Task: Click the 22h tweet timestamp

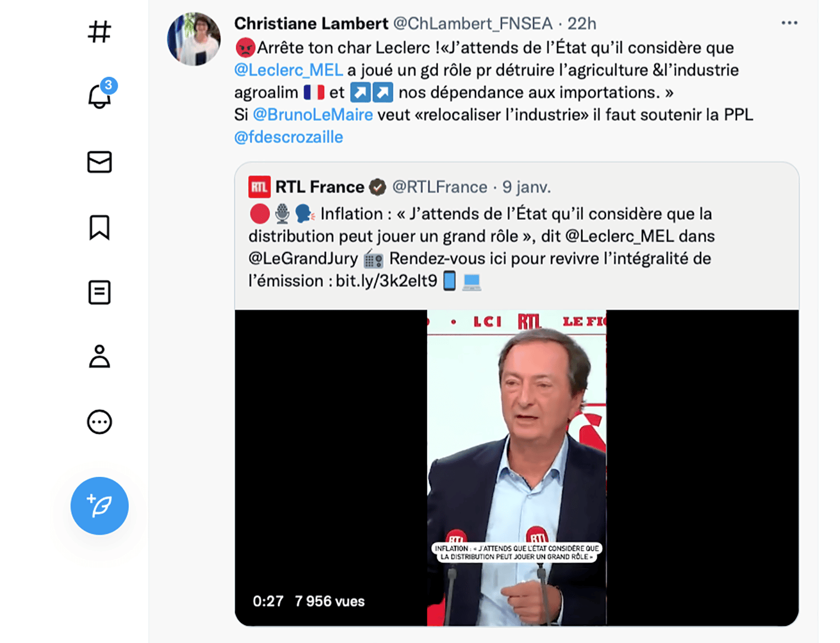Action: pyautogui.click(x=582, y=24)
